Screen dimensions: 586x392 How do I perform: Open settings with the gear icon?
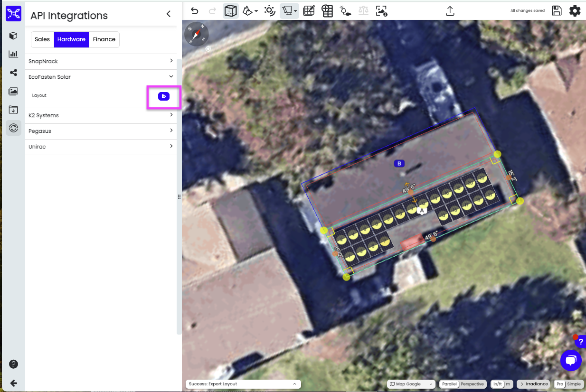pyautogui.click(x=575, y=10)
